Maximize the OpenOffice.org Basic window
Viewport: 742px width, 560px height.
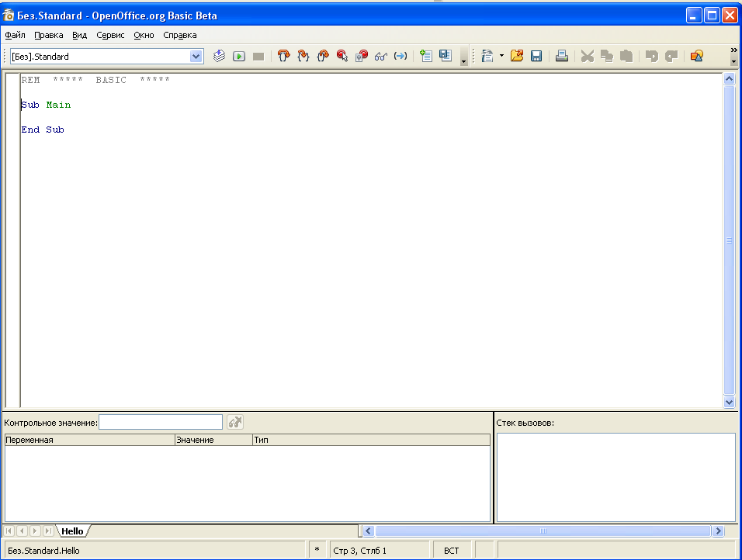click(711, 16)
